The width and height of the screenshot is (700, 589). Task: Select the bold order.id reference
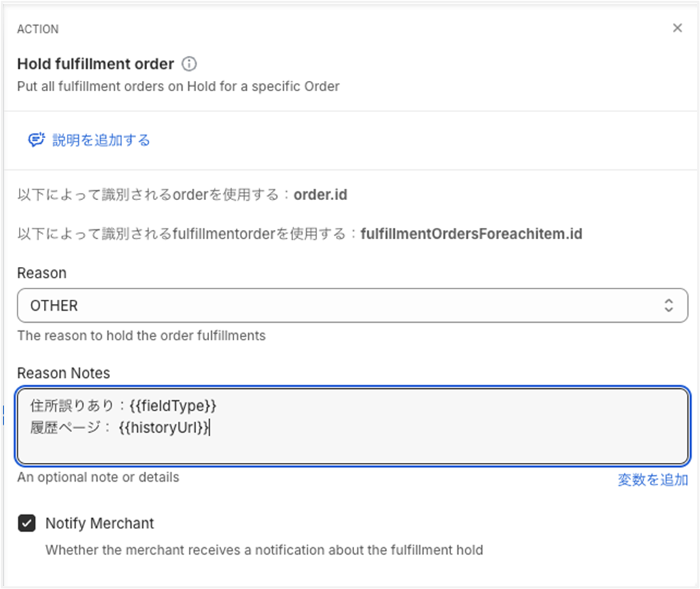coord(320,194)
